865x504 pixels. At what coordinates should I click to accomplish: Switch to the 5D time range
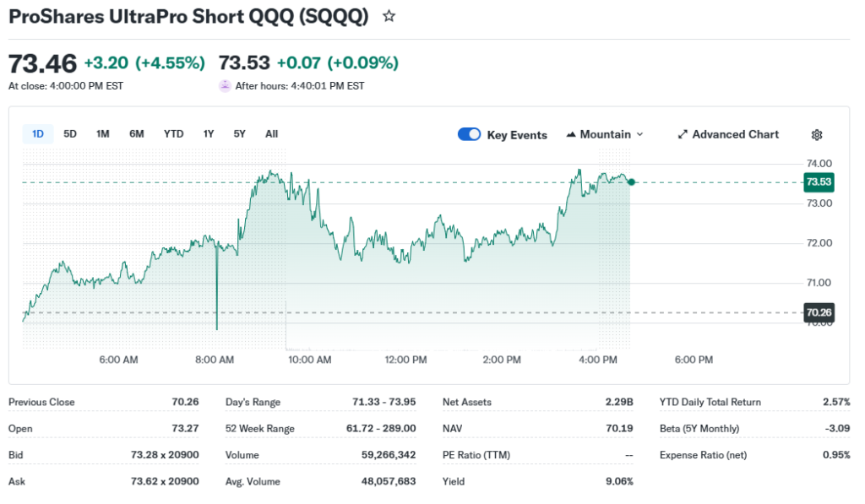pos(70,134)
